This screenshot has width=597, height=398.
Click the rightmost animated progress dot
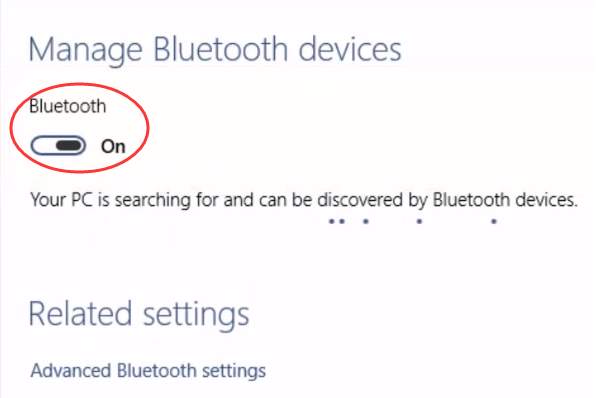pyautogui.click(x=494, y=221)
